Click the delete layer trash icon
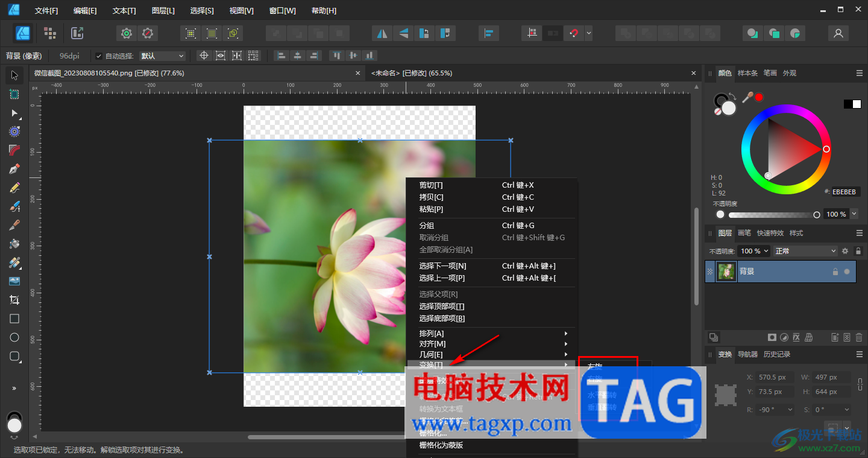 pos(859,337)
